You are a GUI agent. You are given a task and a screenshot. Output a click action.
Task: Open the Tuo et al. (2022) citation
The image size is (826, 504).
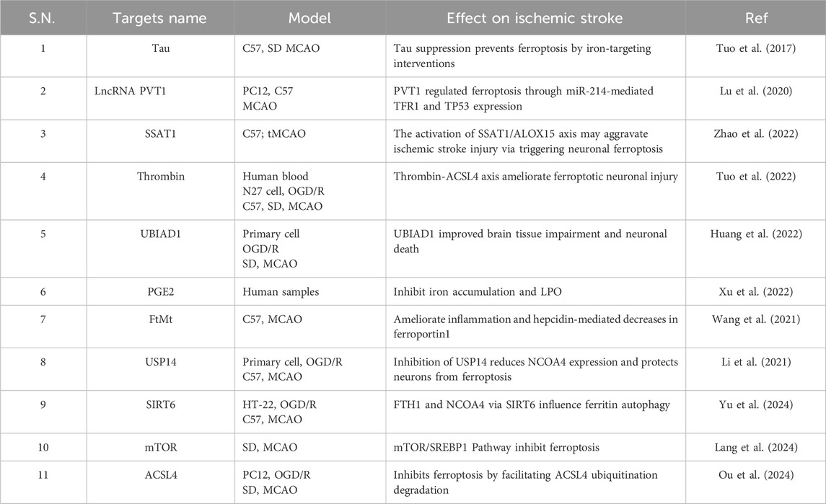(756, 177)
